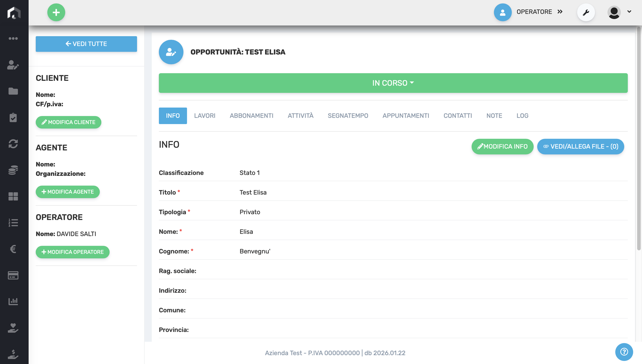The height and width of the screenshot is (364, 642).
Task: Click the vertical page scrollbar
Action: [x=638, y=142]
